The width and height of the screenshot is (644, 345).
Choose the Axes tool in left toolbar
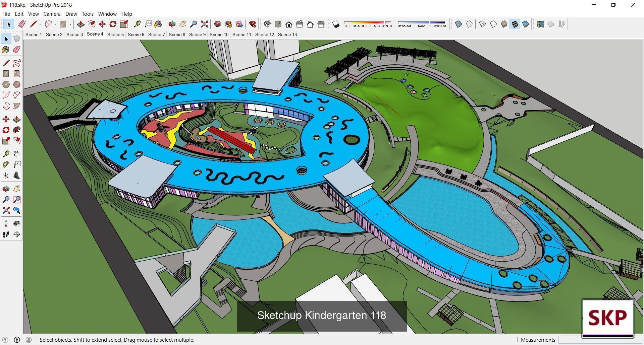(6, 175)
